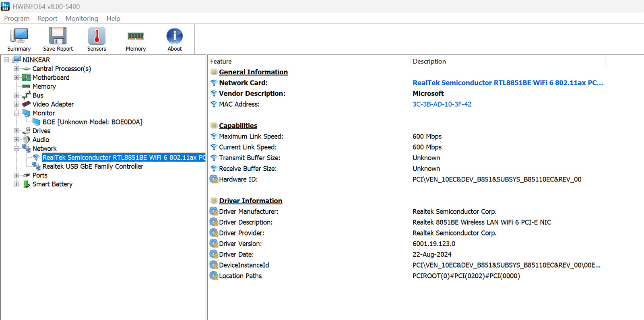Select Realtek USB GbE Family Controller
644x320 pixels.
click(93, 166)
